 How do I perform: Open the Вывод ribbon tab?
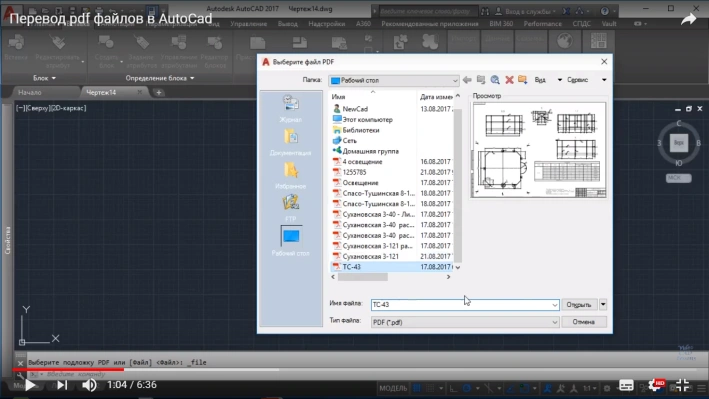288,24
